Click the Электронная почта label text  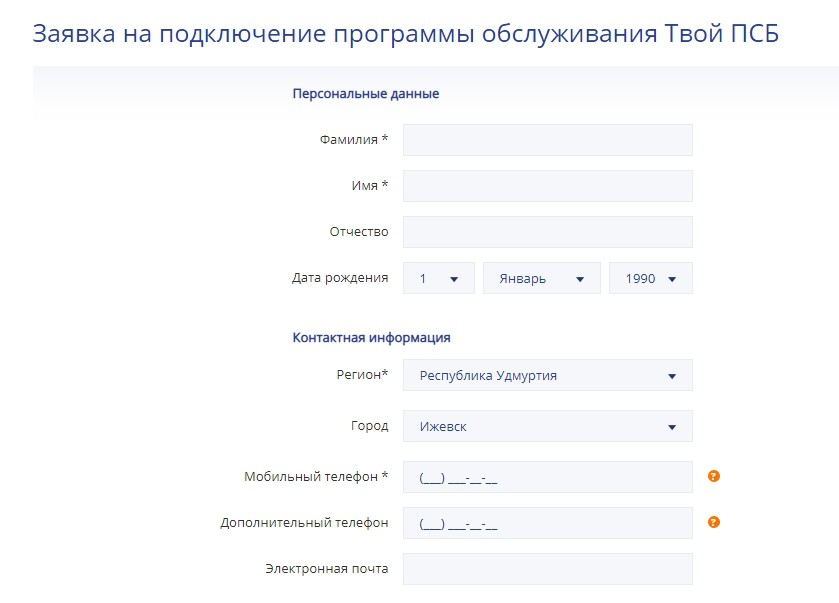326,569
